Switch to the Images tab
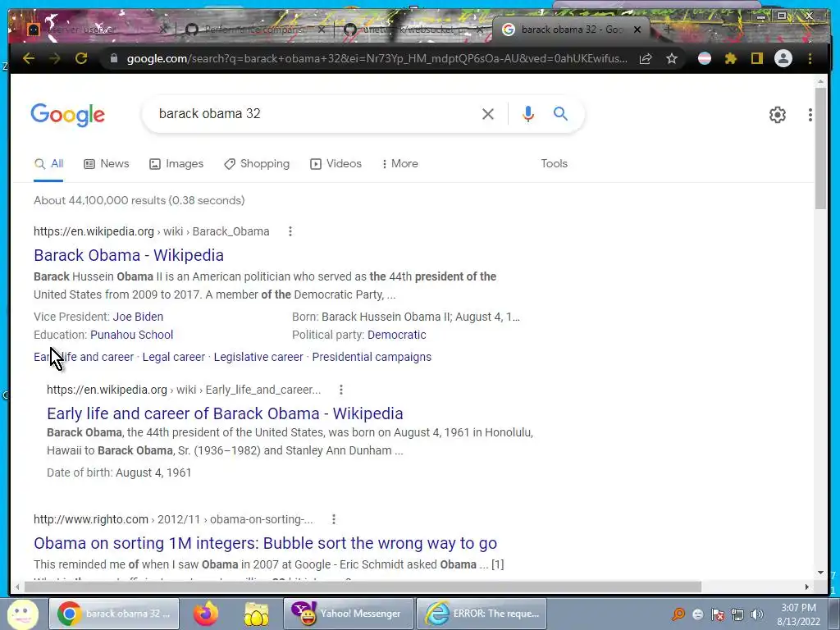 tap(176, 164)
